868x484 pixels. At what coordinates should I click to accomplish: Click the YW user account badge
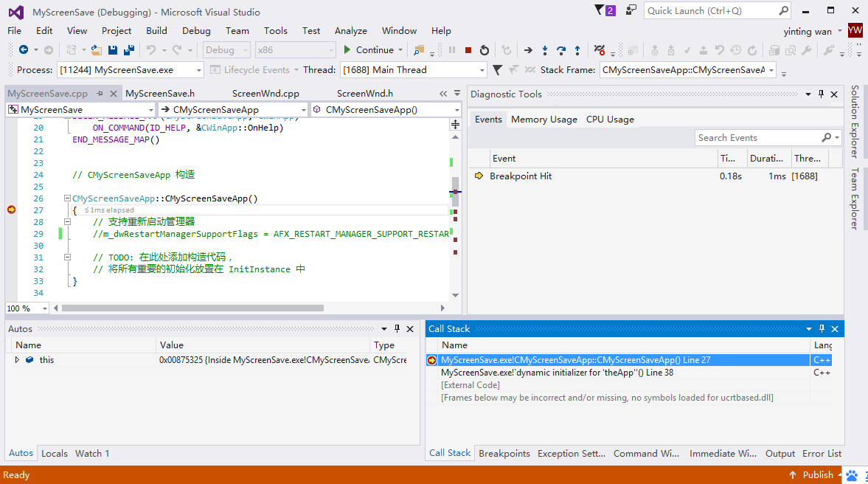(855, 30)
